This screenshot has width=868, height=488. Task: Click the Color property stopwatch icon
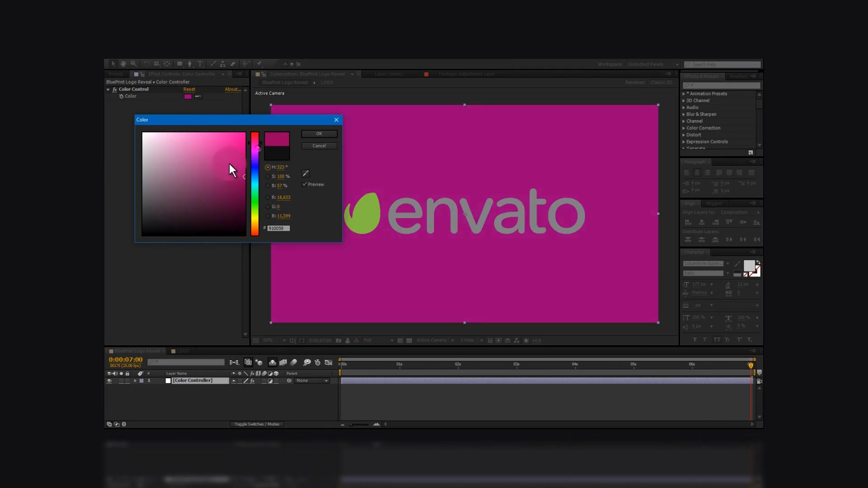point(121,96)
